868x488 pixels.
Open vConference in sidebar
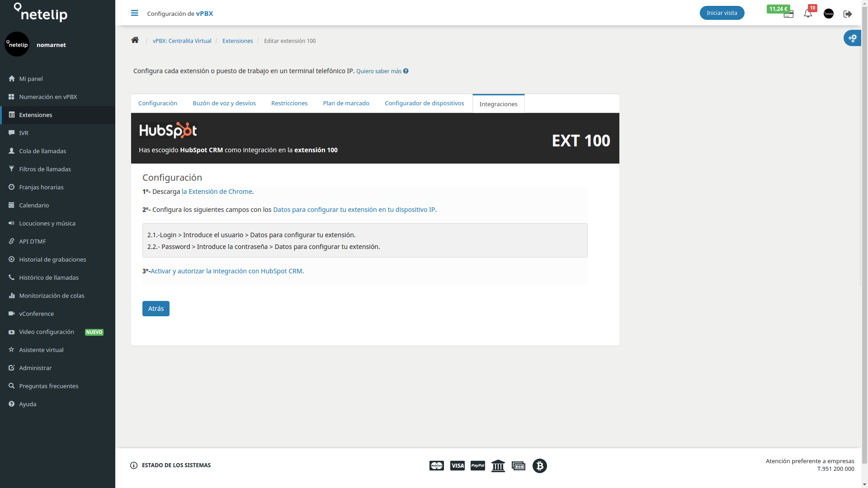[x=58, y=314]
